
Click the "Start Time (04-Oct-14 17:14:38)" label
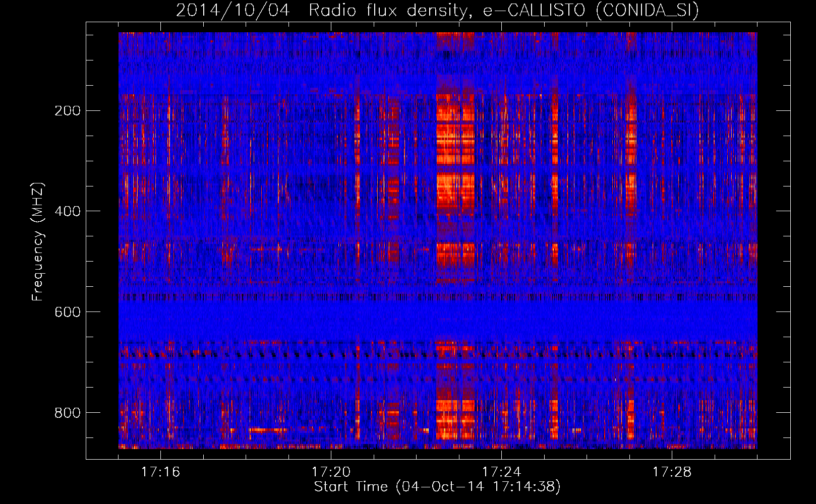click(437, 486)
